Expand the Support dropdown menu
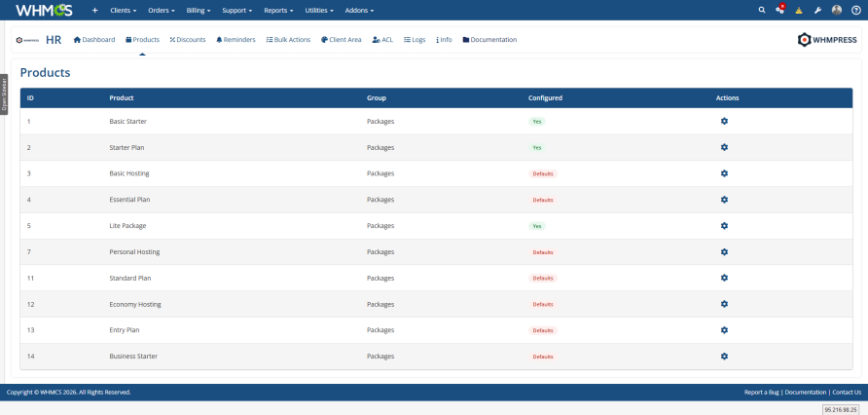Viewport: 868px width, 415px height. pyautogui.click(x=236, y=10)
